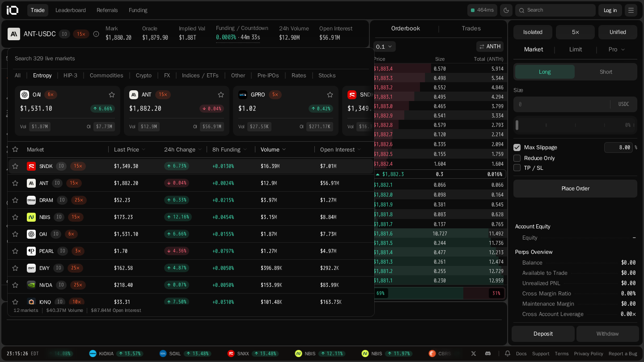Click the info icon beside ANT-USDC

(96, 34)
